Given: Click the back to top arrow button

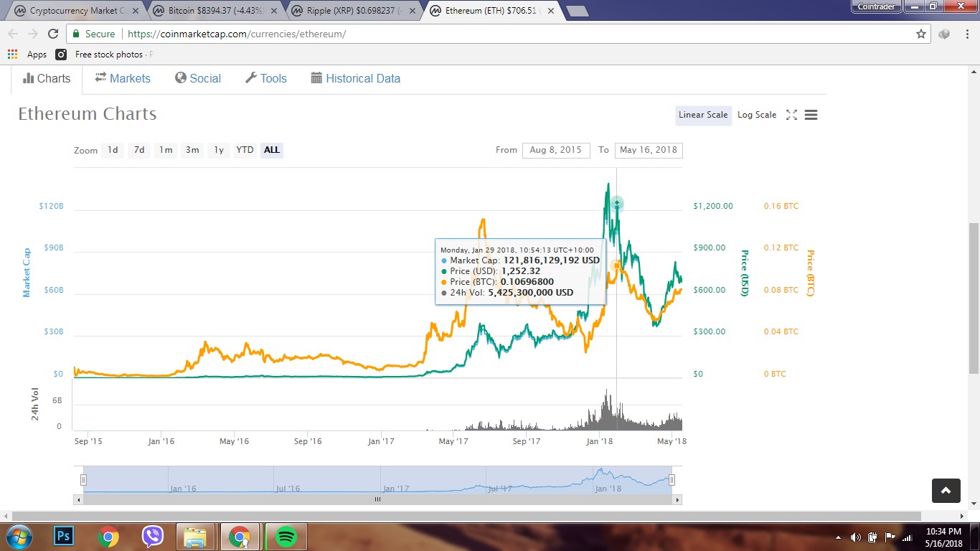Looking at the screenshot, I should pos(946,491).
